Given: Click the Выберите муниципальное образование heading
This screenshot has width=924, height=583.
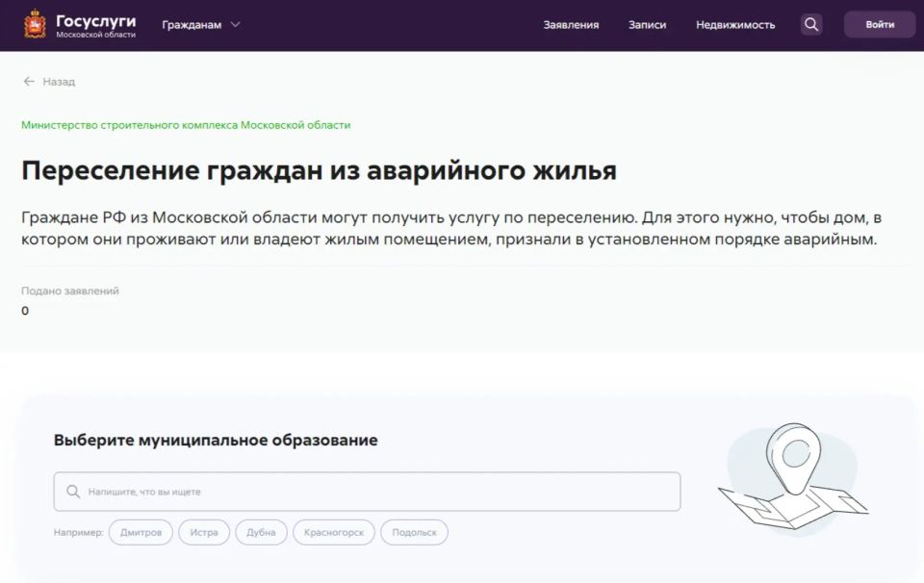Looking at the screenshot, I should pos(216,441).
